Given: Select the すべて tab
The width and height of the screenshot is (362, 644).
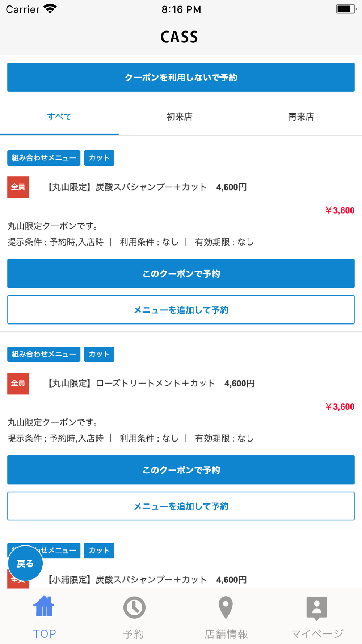Looking at the screenshot, I should point(59,117).
